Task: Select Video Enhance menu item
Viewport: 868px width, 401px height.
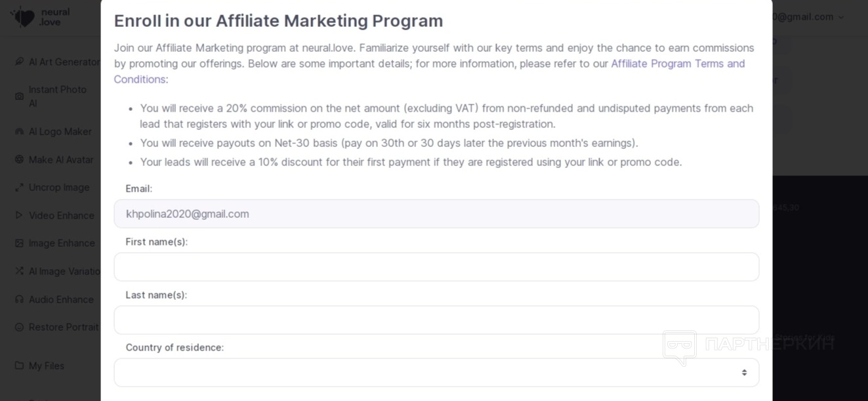Action: [x=61, y=215]
